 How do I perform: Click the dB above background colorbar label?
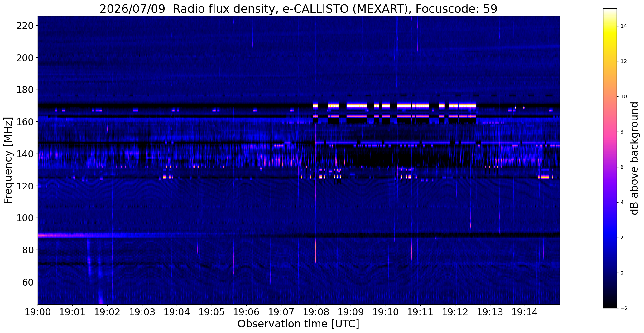click(635, 158)
